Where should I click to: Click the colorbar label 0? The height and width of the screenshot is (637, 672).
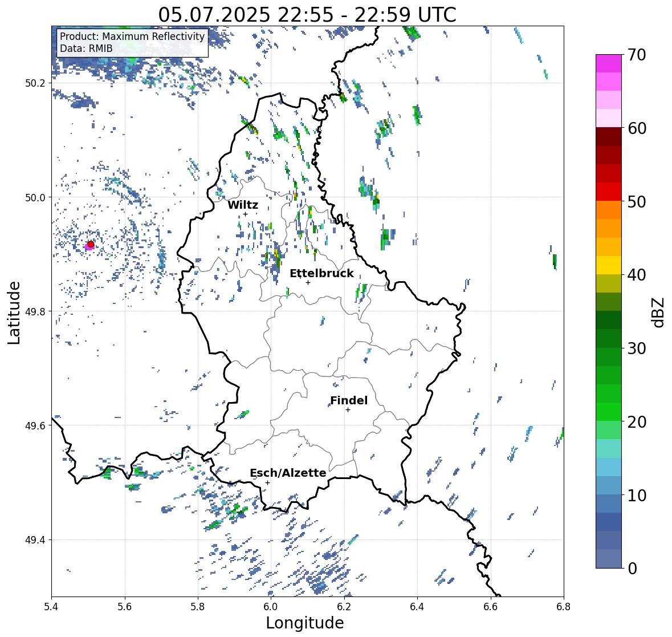[633, 569]
